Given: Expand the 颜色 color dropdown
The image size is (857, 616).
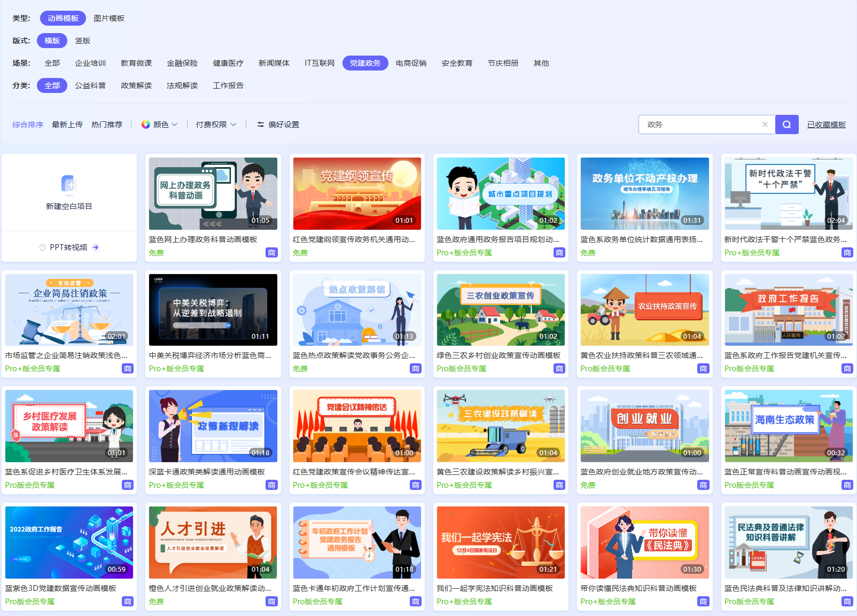Looking at the screenshot, I should coord(160,124).
